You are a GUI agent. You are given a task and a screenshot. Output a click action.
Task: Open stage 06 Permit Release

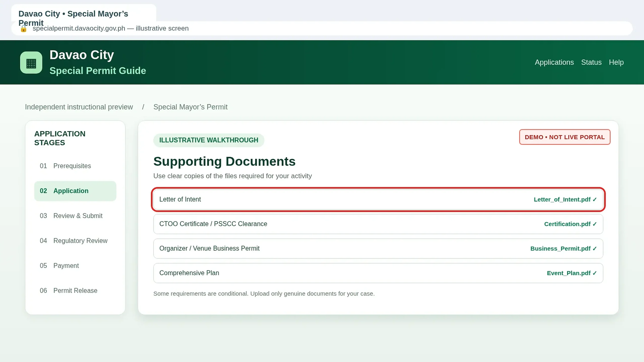click(75, 290)
